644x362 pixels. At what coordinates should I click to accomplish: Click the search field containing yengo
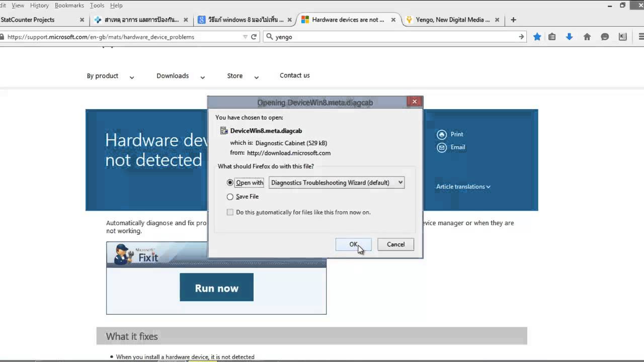395,37
